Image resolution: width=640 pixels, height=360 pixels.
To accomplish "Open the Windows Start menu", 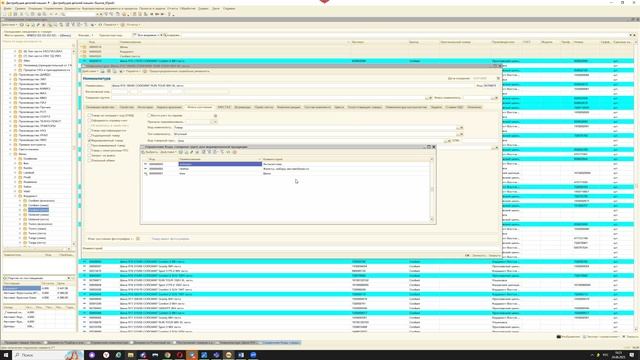I will coord(6,355).
